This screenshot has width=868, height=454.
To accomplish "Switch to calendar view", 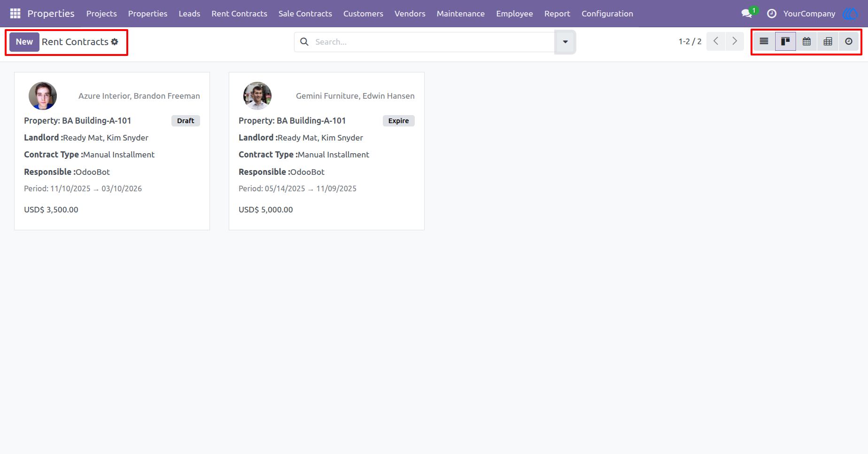I will click(806, 42).
